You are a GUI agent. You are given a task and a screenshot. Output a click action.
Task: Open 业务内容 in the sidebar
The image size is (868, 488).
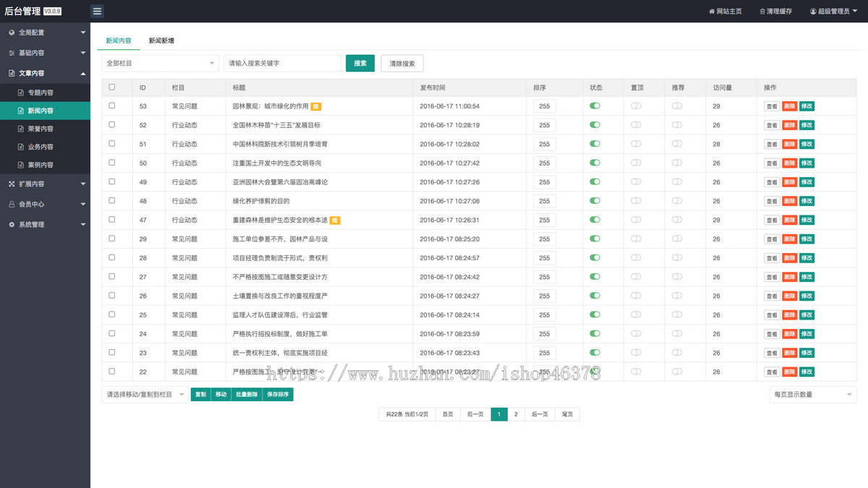pos(45,147)
